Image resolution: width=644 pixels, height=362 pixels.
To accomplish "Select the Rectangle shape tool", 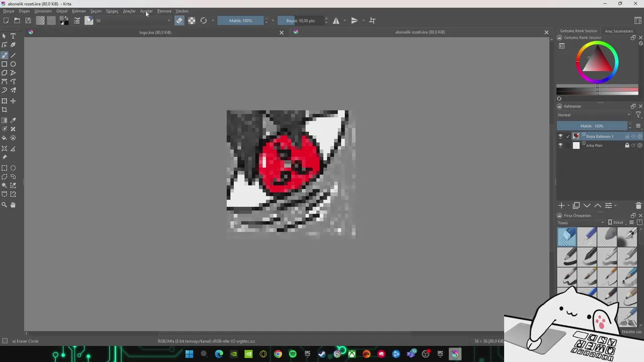I will click(5, 64).
